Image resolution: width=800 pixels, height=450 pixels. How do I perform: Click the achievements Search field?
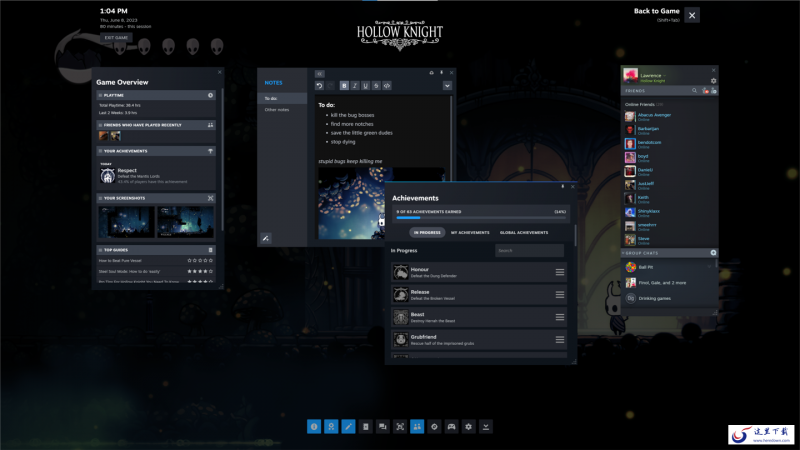tap(530, 251)
